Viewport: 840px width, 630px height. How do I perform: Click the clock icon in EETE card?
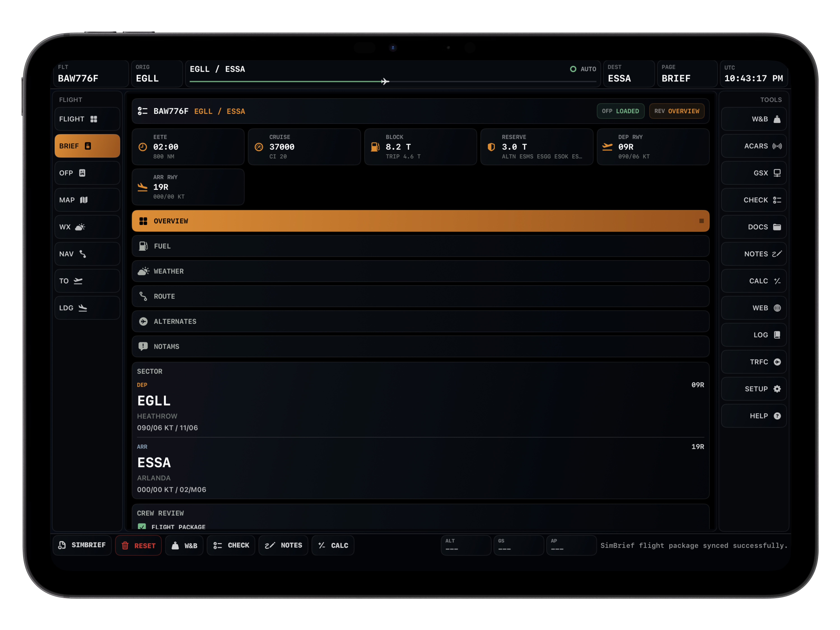coord(143,147)
